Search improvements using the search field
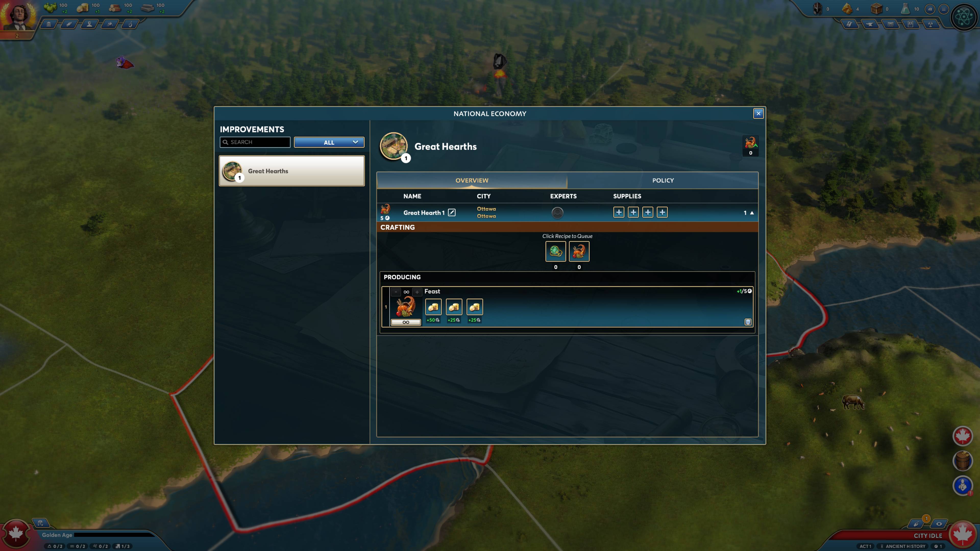This screenshot has width=980, height=551. [256, 142]
